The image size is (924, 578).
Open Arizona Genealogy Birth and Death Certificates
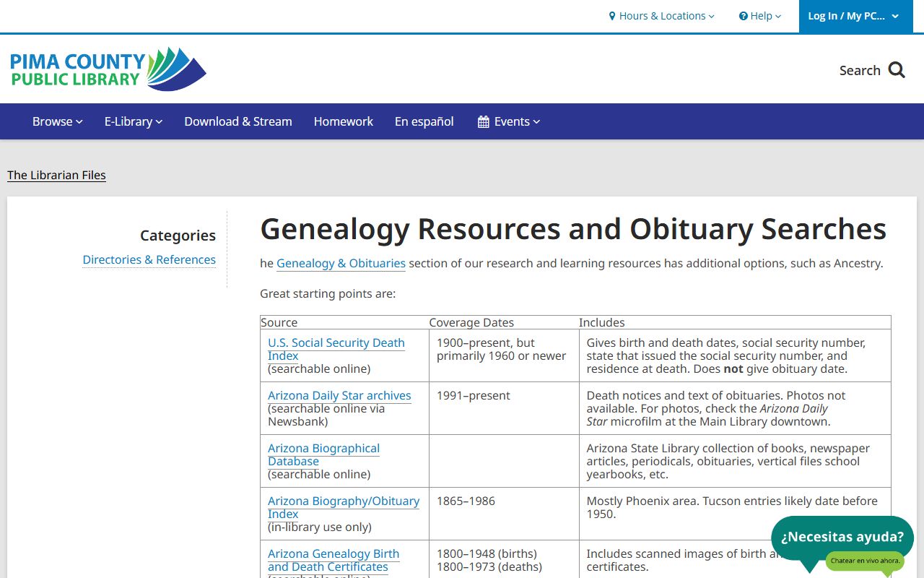pyautogui.click(x=334, y=560)
